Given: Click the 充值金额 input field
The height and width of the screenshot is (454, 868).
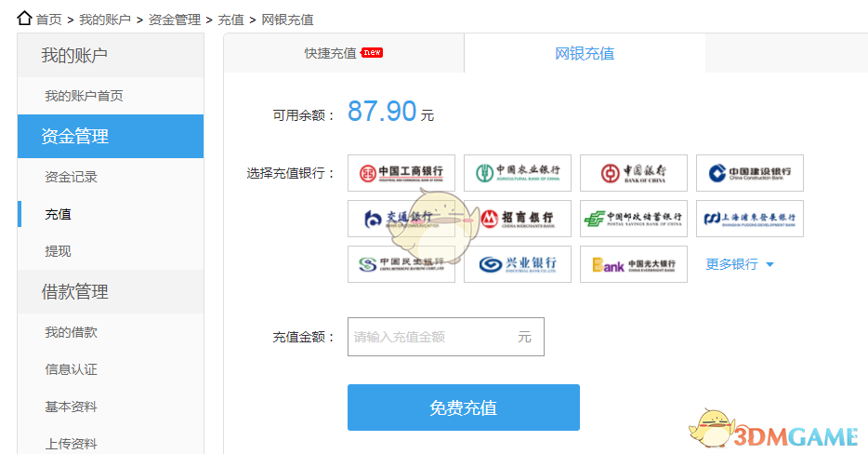Looking at the screenshot, I should [x=446, y=337].
